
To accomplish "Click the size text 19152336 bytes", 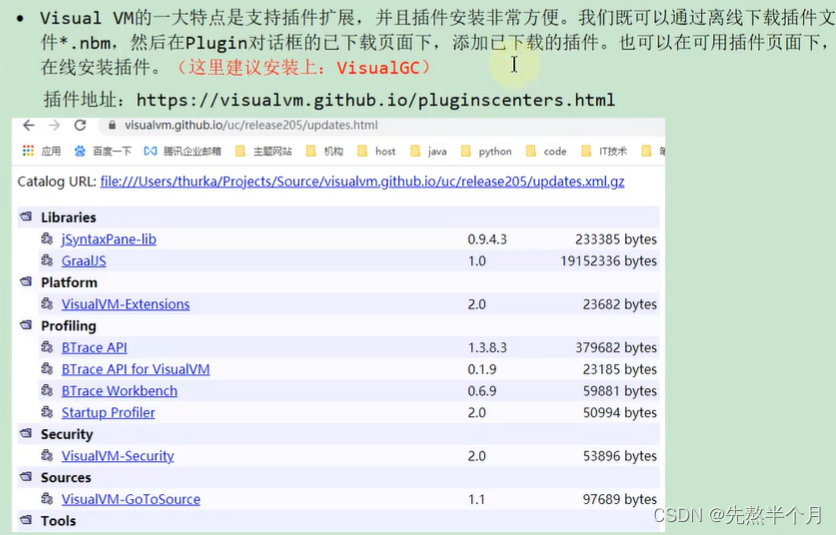I will coord(608,261).
